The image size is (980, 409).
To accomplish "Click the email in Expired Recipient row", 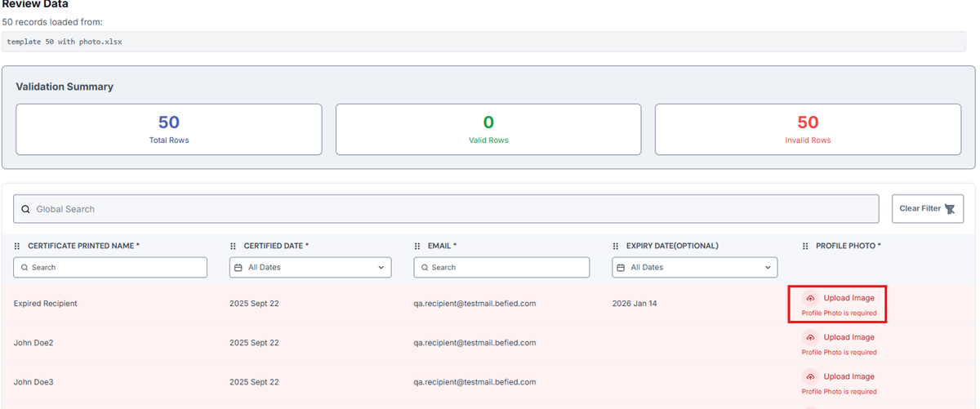I will point(474,304).
